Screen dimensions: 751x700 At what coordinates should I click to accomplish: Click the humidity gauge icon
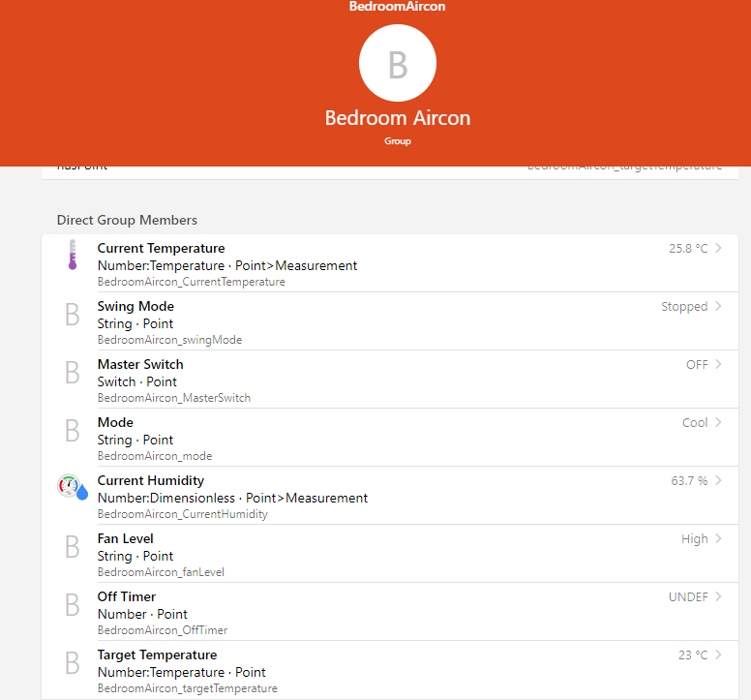(x=72, y=487)
